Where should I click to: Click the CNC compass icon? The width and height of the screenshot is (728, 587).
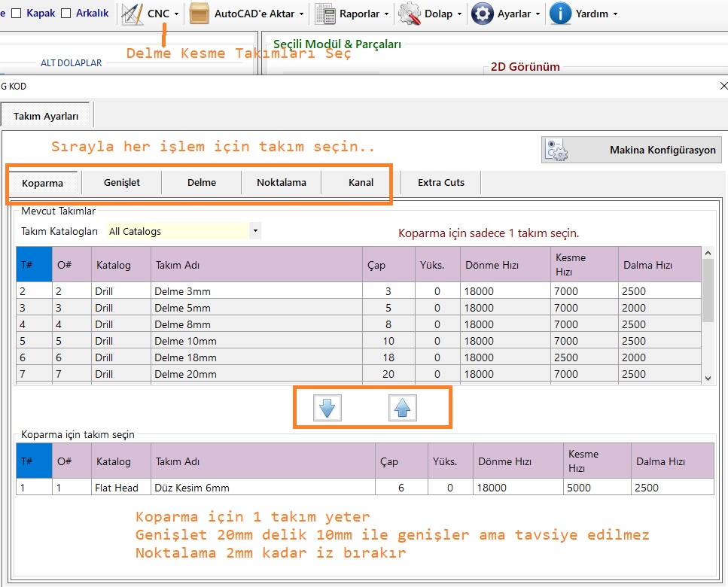(x=133, y=14)
